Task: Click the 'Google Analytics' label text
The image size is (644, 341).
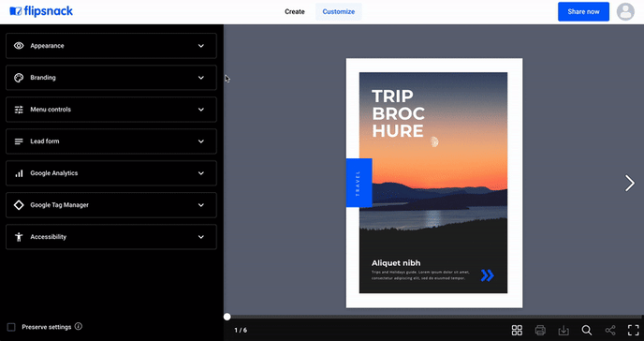Action: [53, 173]
